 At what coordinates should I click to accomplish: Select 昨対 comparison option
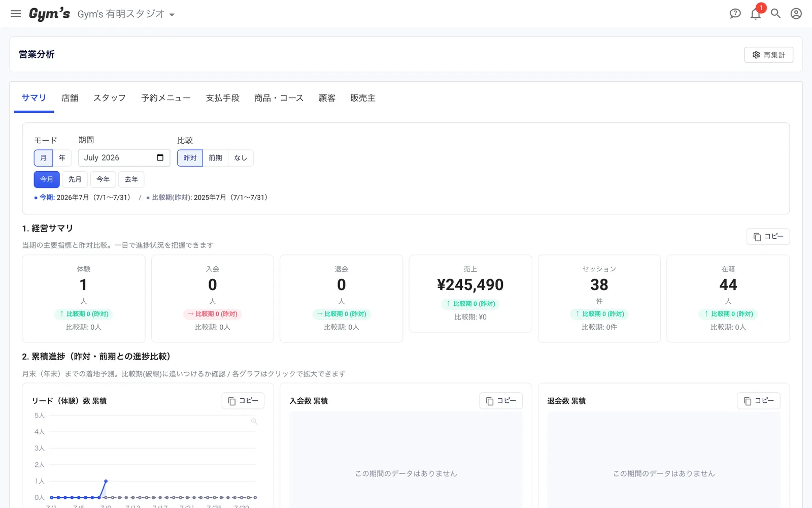[x=190, y=158]
